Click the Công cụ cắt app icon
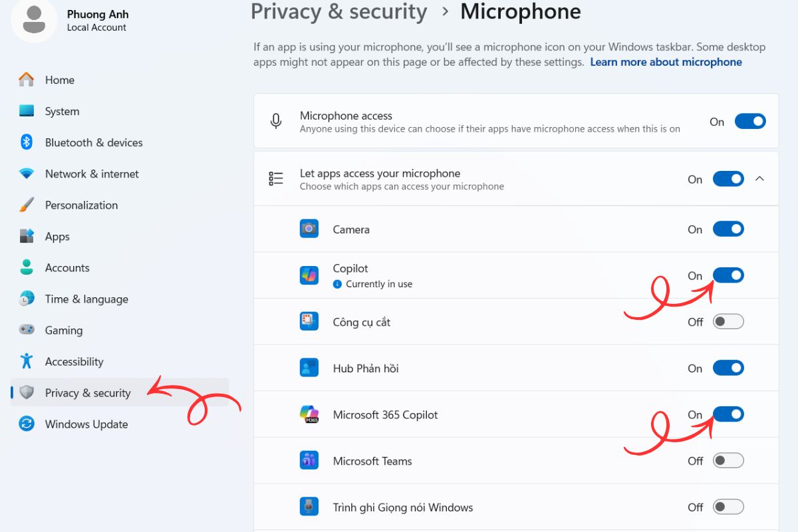 pyautogui.click(x=309, y=322)
